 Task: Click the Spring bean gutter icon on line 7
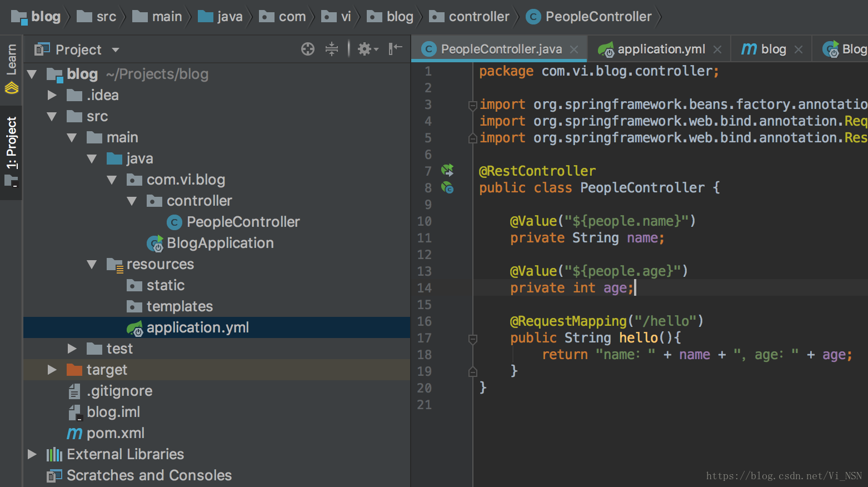447,170
